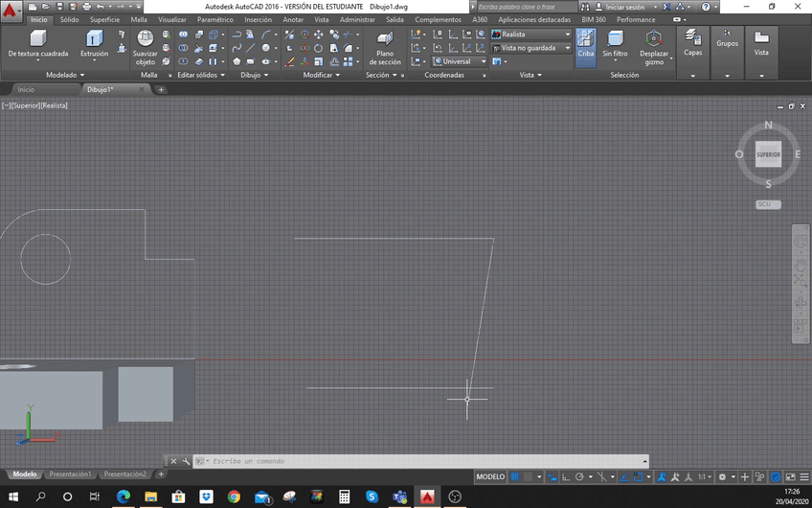Viewport: 812px width, 508px height.
Task: Click the Sin filtro selection icon
Action: [x=615, y=38]
